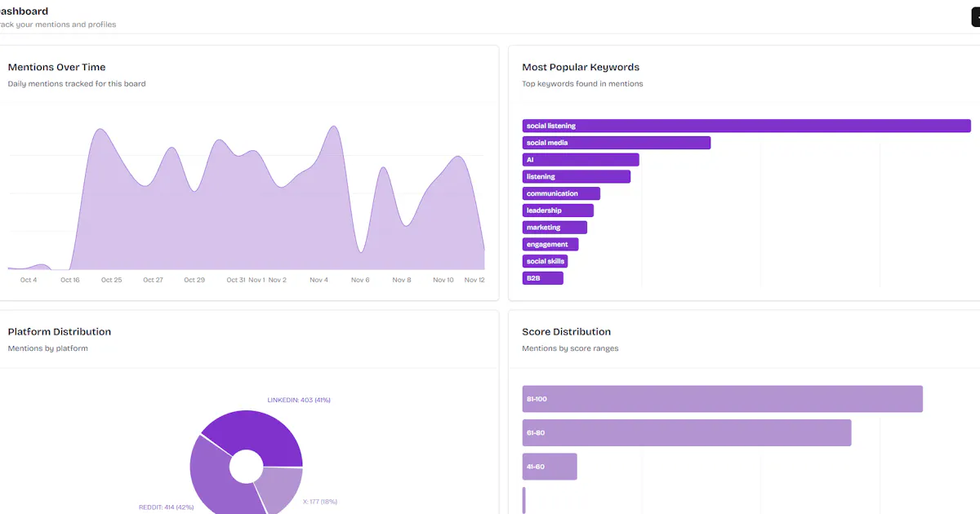Select the "social media" keyword bar
This screenshot has width=980, height=514.
click(x=617, y=143)
